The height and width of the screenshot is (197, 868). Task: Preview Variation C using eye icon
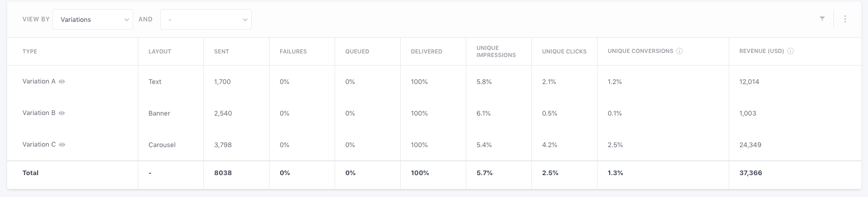62,145
